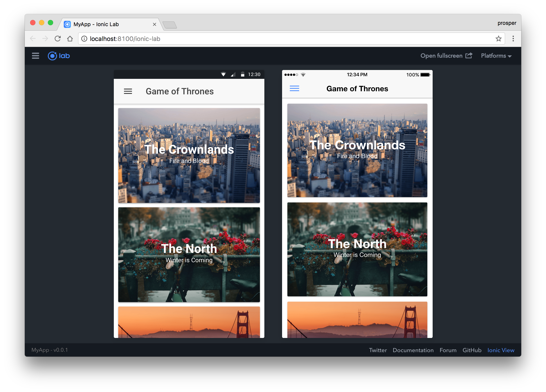
Task: Open the Ionic Lab sidebar hamburger menu
Action: (x=35, y=56)
